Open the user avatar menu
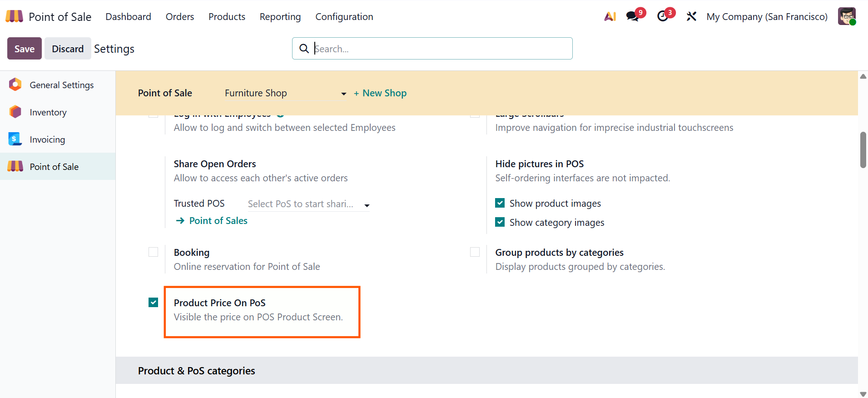Screen dimensions: 868x398 point(847,16)
